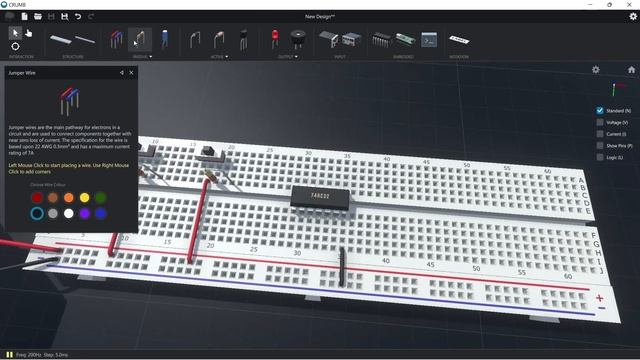Choose red wire colour
Viewport: 640px width, 360px height.
coord(37,198)
